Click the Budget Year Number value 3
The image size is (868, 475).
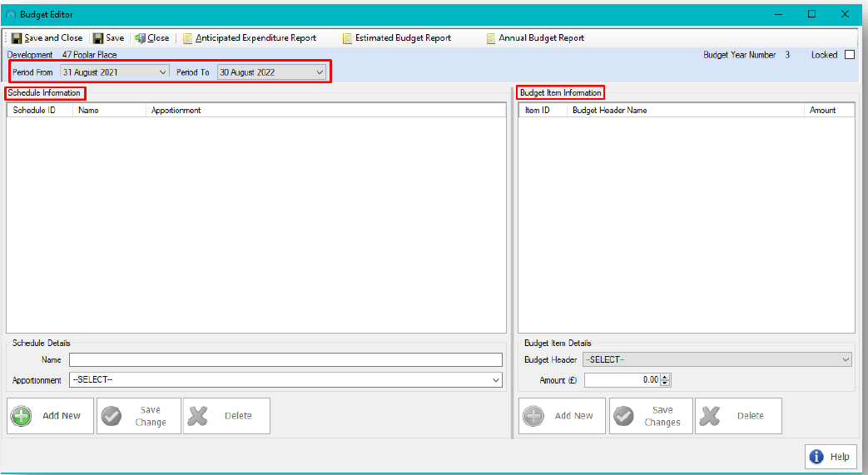(x=787, y=55)
